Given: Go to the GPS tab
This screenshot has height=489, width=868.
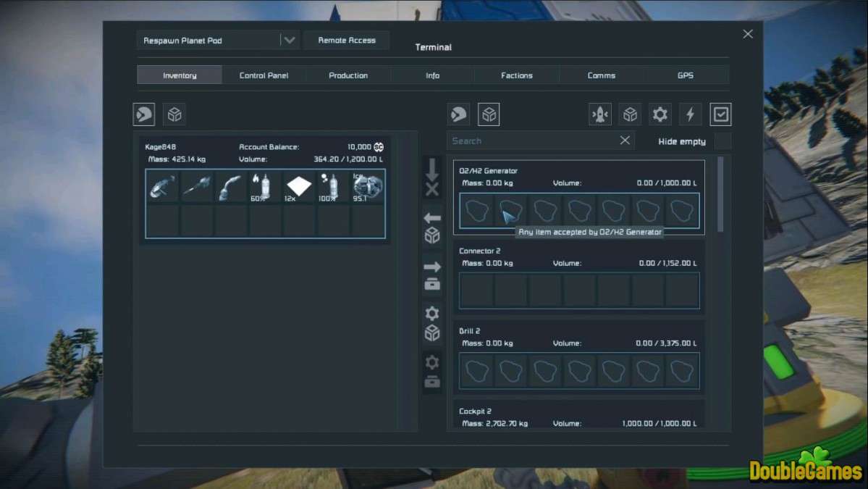Looking at the screenshot, I should (685, 75).
